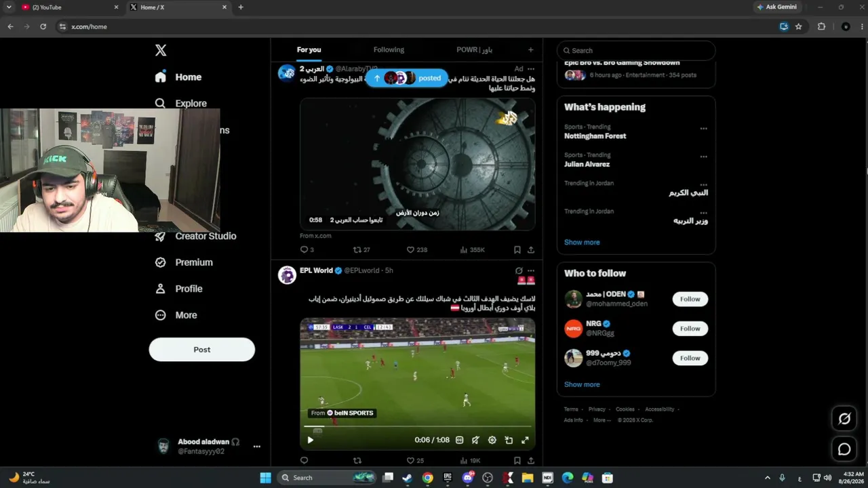The image size is (868, 488).
Task: Click the X search field
Action: tap(636, 50)
